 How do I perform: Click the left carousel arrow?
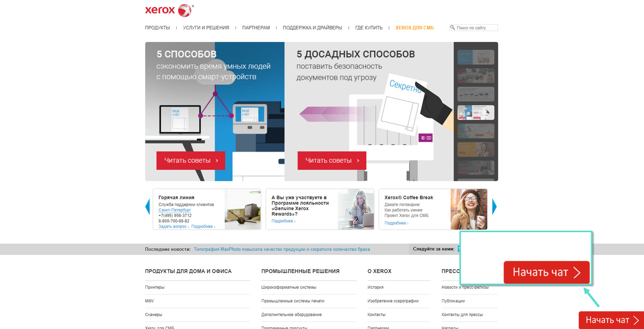tap(148, 207)
